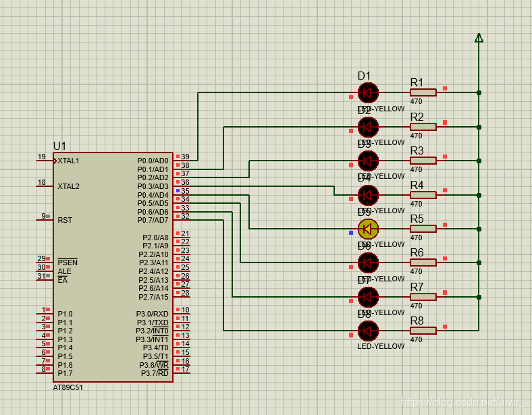
Task: Click the ALE pin label
Action: pos(64,271)
